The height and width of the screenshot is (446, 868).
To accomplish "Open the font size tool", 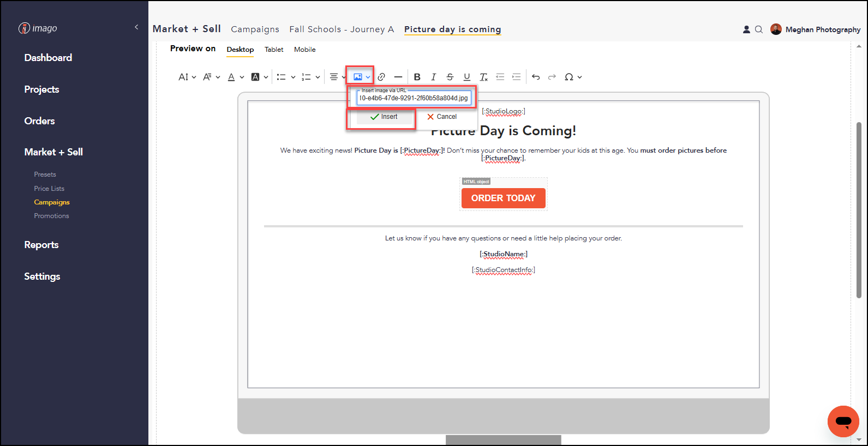I will 183,77.
